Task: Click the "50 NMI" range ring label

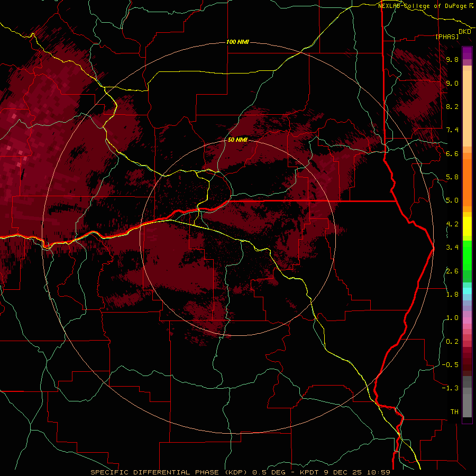Action: click(x=237, y=140)
